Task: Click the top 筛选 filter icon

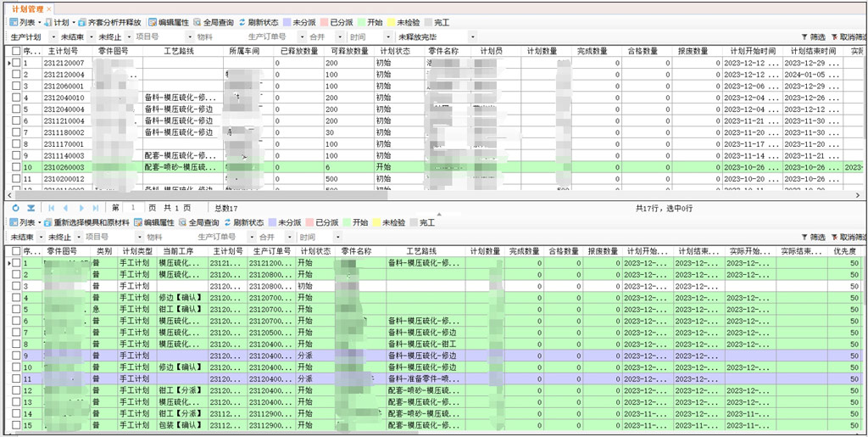Action: [x=812, y=37]
